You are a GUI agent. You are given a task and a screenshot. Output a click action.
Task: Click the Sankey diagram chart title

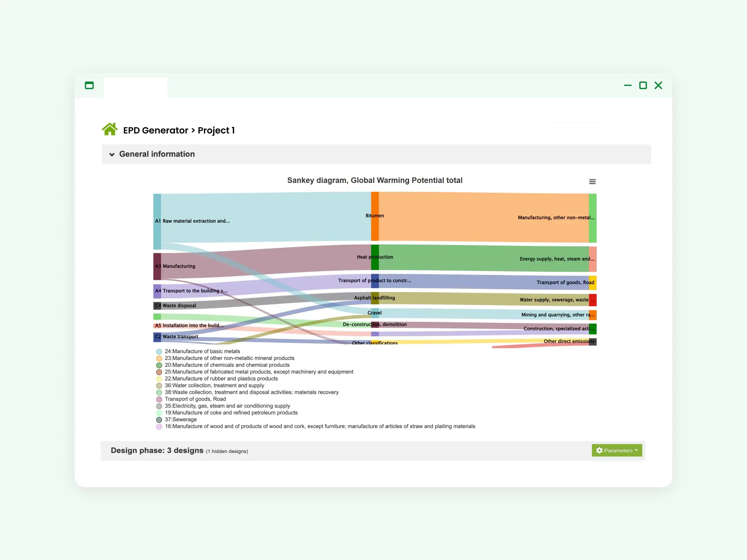[x=375, y=180]
